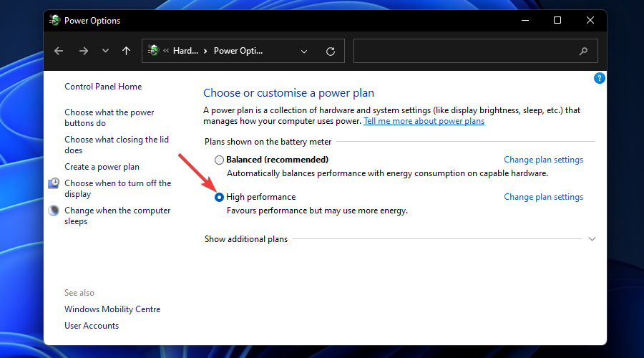This screenshot has height=358, width=644.
Task: Open Choose when to turn off the display
Action: (118, 188)
